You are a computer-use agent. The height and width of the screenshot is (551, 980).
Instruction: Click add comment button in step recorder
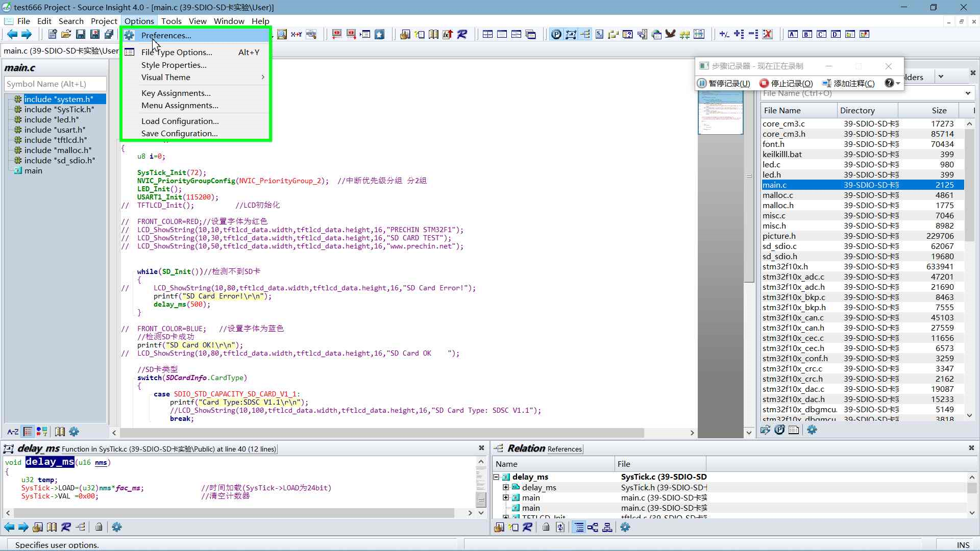(x=848, y=83)
